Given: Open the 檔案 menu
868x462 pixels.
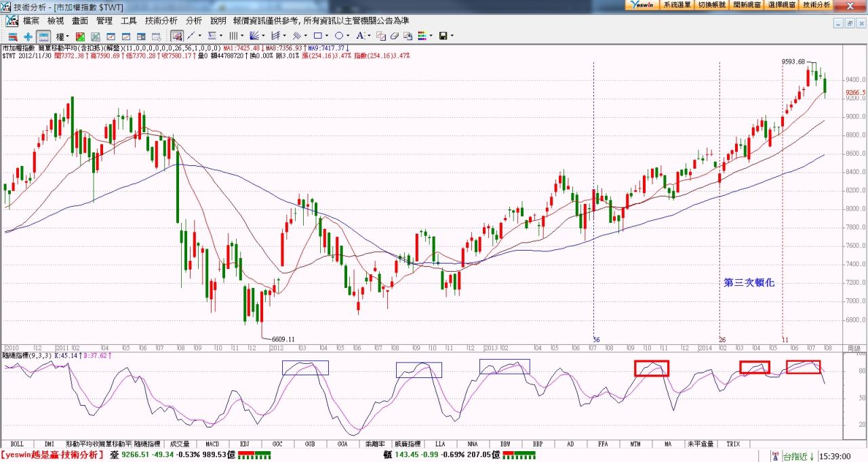Looking at the screenshot, I should [31, 21].
